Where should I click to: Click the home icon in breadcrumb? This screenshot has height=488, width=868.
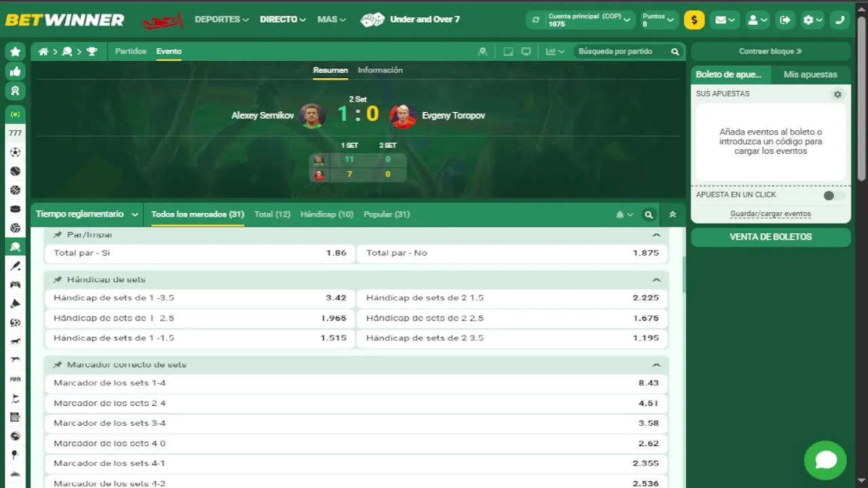[43, 52]
